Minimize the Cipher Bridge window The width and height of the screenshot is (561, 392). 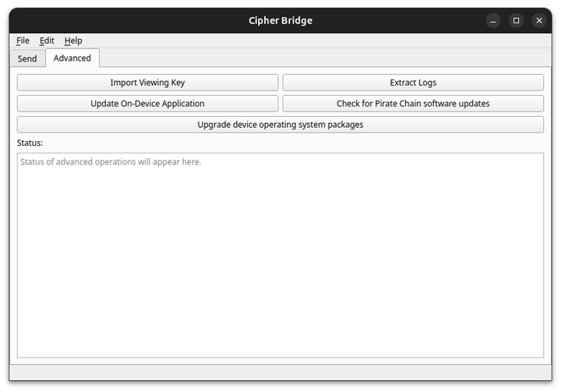point(493,20)
